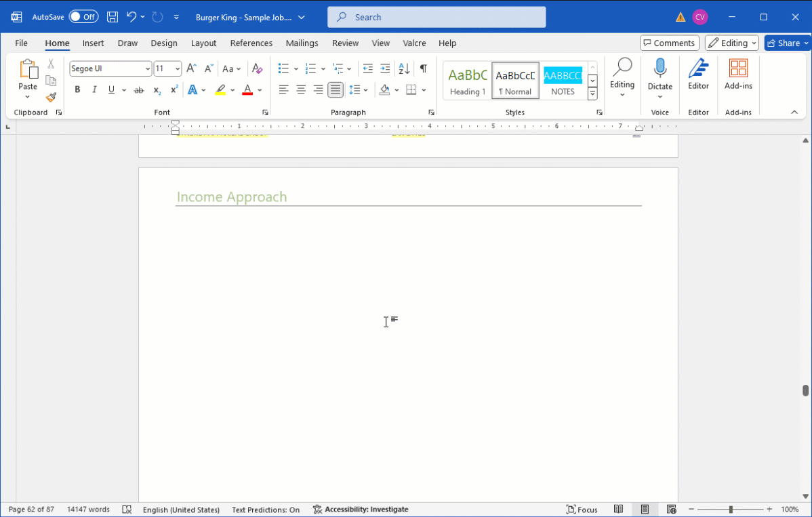Toggle show paragraph marks
The height and width of the screenshot is (517, 812).
coord(424,68)
